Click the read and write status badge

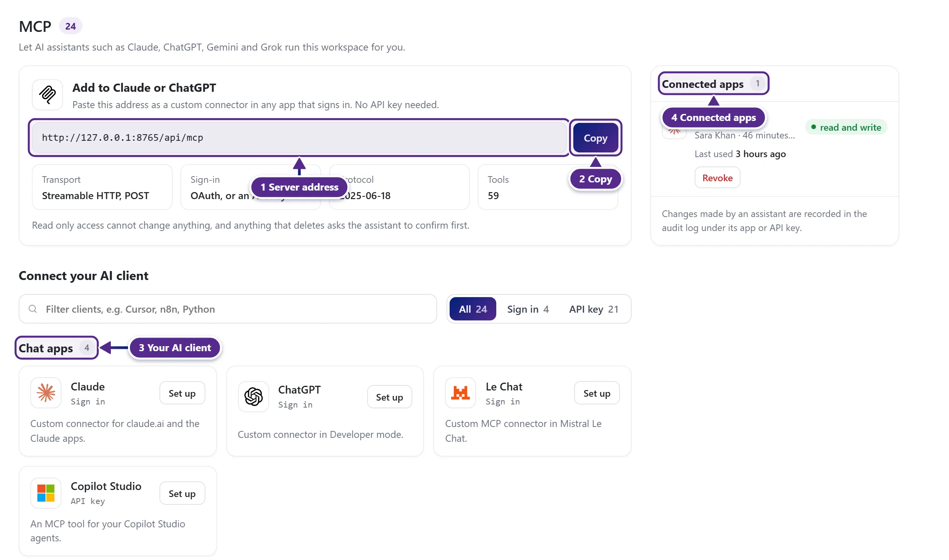pos(846,127)
